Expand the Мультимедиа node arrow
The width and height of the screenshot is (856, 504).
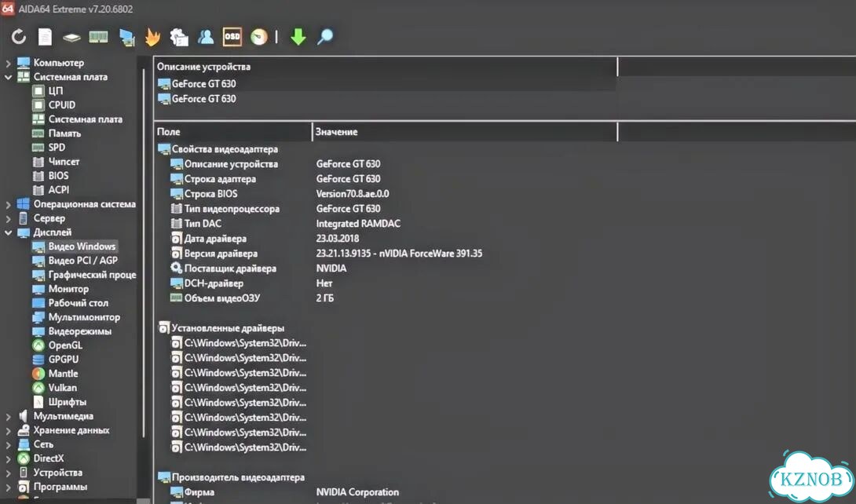8,416
